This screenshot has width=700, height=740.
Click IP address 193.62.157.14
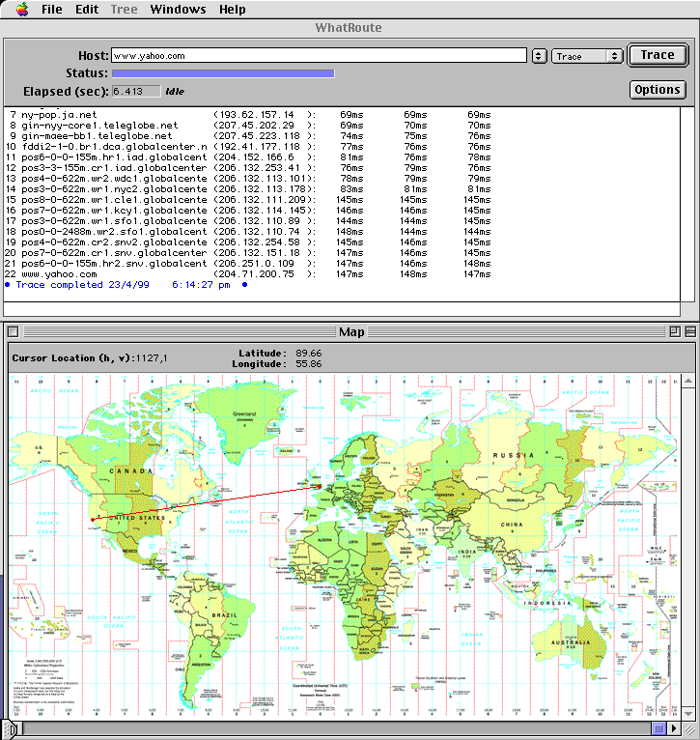(257, 115)
